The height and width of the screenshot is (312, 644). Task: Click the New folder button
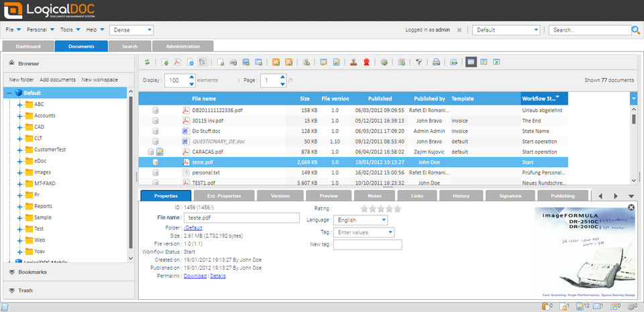pyautogui.click(x=21, y=80)
